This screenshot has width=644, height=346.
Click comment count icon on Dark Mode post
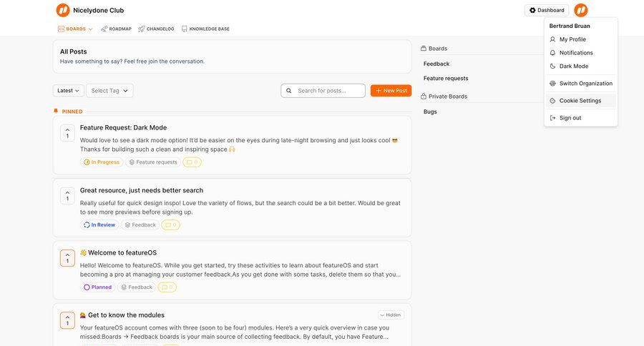192,162
